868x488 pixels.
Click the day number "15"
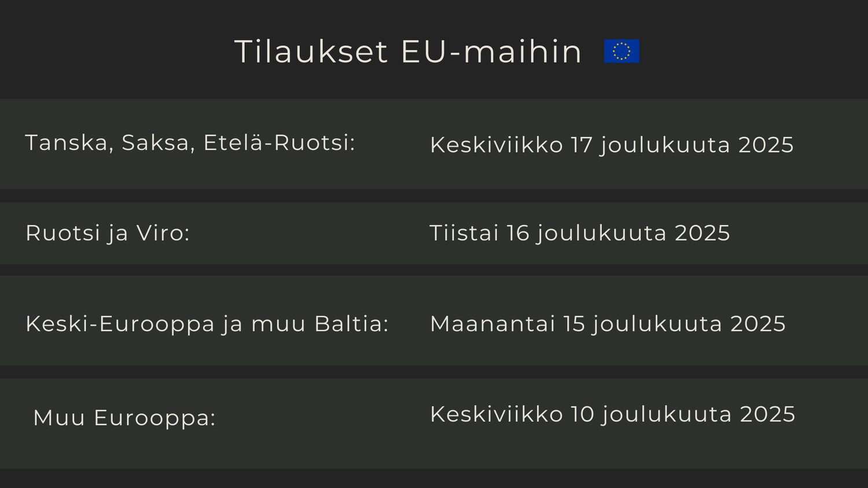[x=574, y=324]
